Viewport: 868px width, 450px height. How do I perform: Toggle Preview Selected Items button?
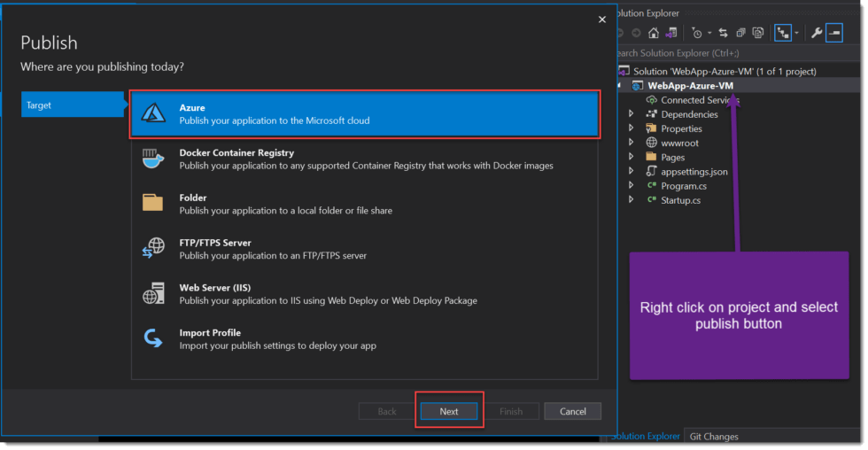(x=834, y=33)
